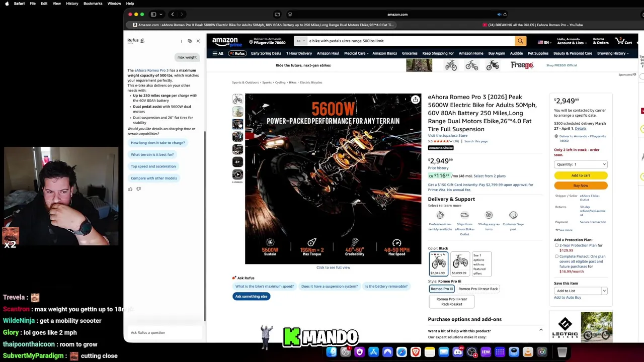
Task: Mute audio from the address bar speaker
Action: point(499,15)
